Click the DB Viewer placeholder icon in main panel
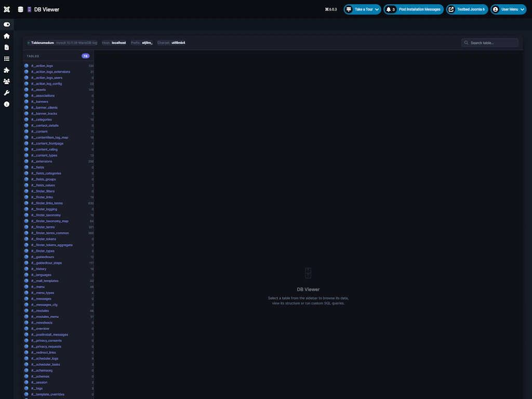The width and height of the screenshot is (532, 399). coord(308,273)
